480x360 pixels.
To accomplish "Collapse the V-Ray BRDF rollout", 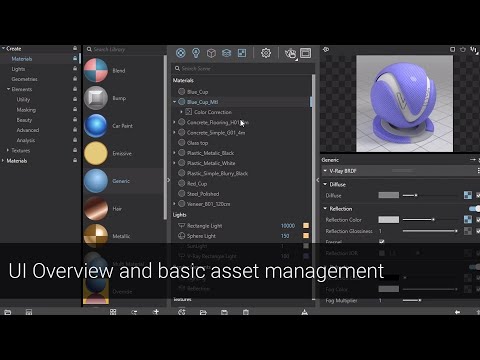I will 325,171.
